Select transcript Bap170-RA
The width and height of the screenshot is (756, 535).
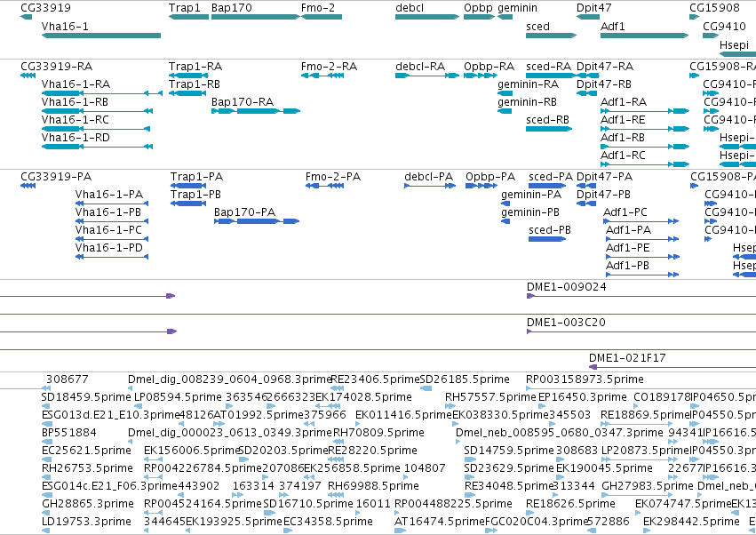256,111
